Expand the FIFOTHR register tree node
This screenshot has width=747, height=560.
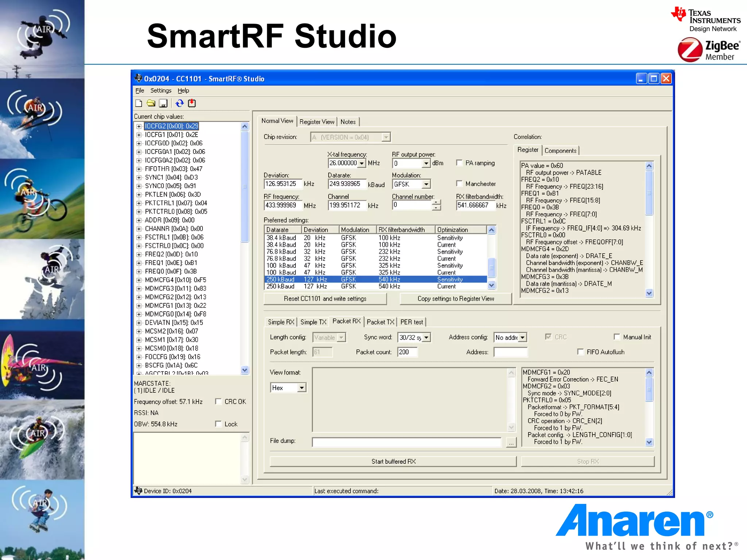(139, 169)
